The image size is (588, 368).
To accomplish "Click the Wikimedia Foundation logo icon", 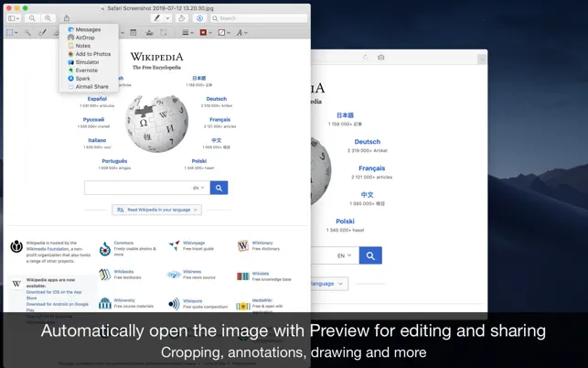I will pos(16,246).
